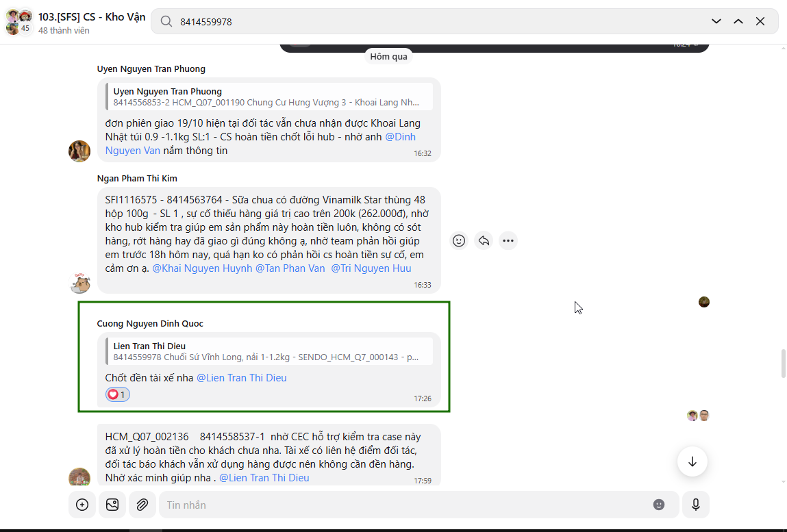Open mention @Dinh Nguyen Van
The image size is (787, 532).
[x=260, y=144]
